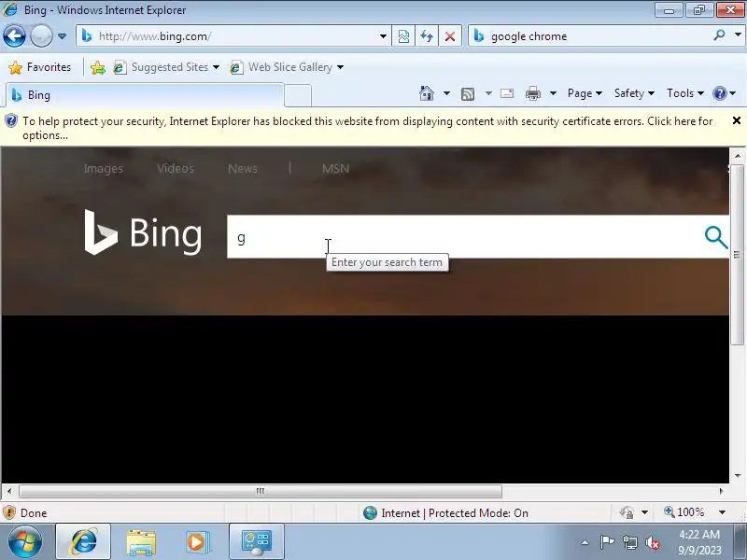Image resolution: width=747 pixels, height=560 pixels.
Task: Click the muted volume tray icon
Action: click(653, 542)
